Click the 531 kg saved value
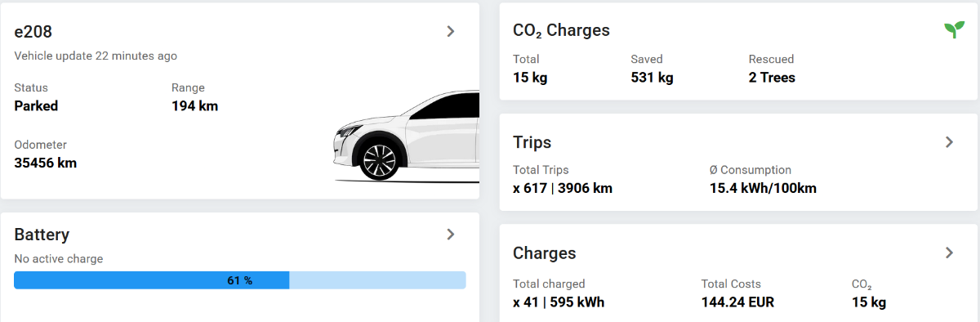The width and height of the screenshot is (980, 322). (x=652, y=78)
